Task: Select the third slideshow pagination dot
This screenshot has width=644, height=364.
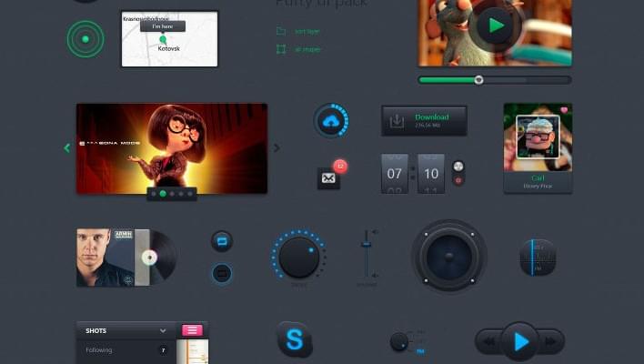Action: pyautogui.click(x=172, y=194)
